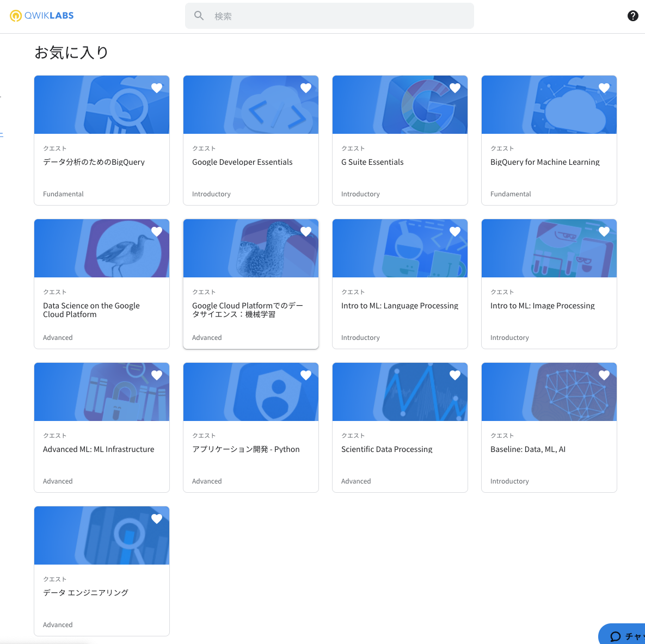Open アプリケーション開発 - Python shield image
This screenshot has height=644, width=645.
(x=251, y=392)
